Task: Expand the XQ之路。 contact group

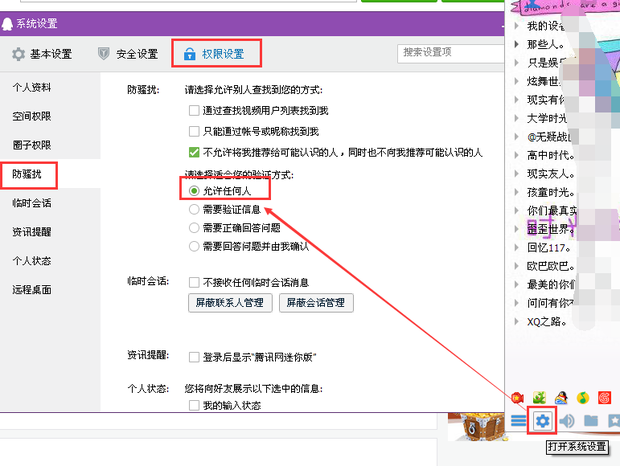Action: point(516,321)
